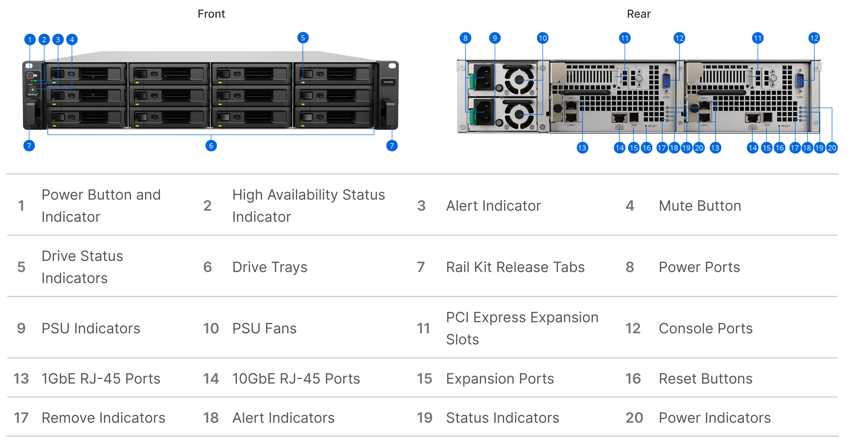This screenshot has width=850, height=448.
Task: Click the upper PSU fan on rear
Action: [x=519, y=80]
